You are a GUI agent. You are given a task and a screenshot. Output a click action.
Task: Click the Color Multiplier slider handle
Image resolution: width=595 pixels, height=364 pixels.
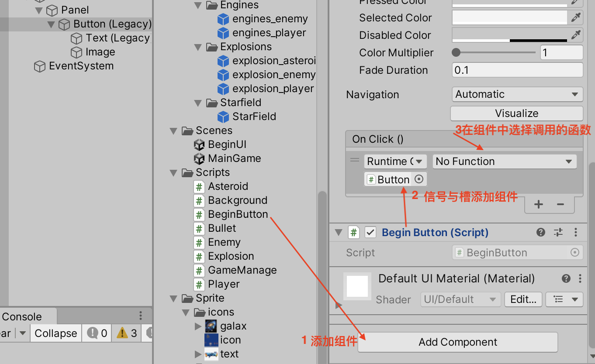click(457, 53)
